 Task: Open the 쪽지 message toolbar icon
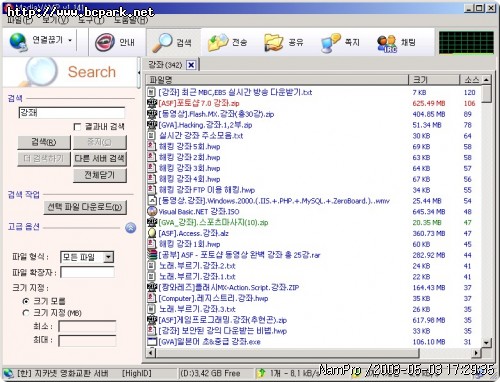point(330,43)
